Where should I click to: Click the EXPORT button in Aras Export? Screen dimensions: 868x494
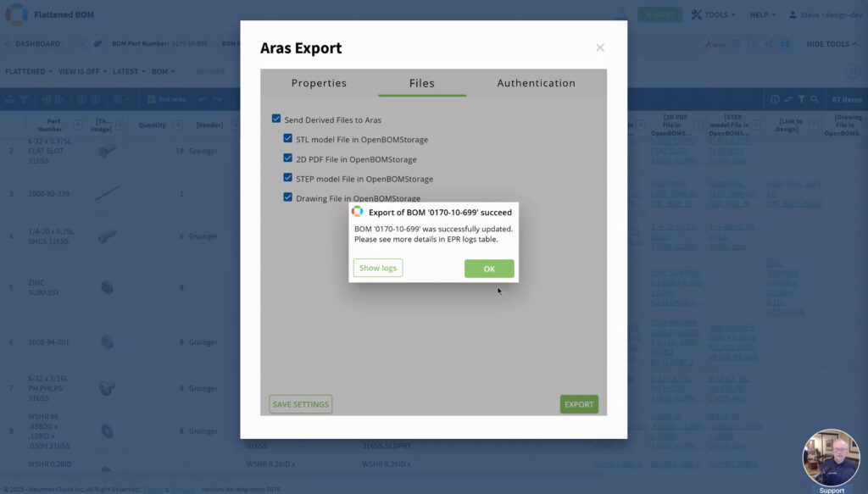[579, 404]
